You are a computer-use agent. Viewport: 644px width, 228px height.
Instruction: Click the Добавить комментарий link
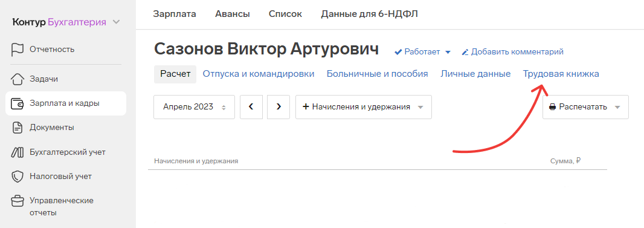(517, 52)
